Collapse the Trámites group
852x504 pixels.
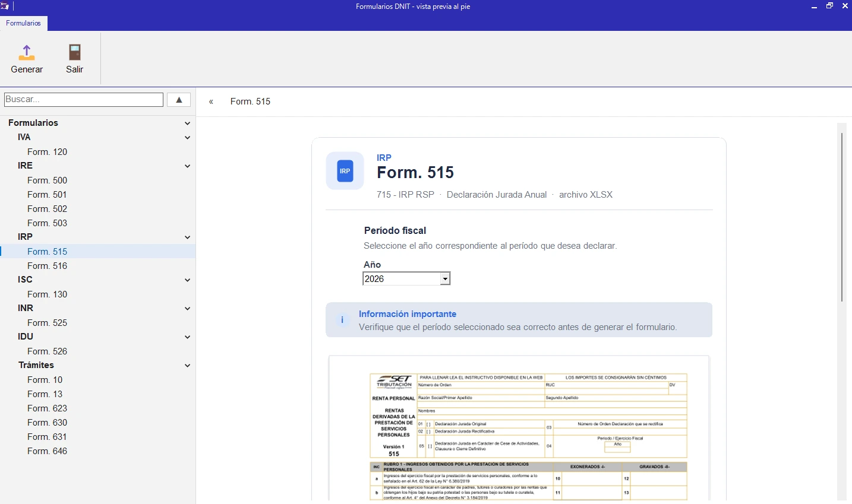coord(187,366)
